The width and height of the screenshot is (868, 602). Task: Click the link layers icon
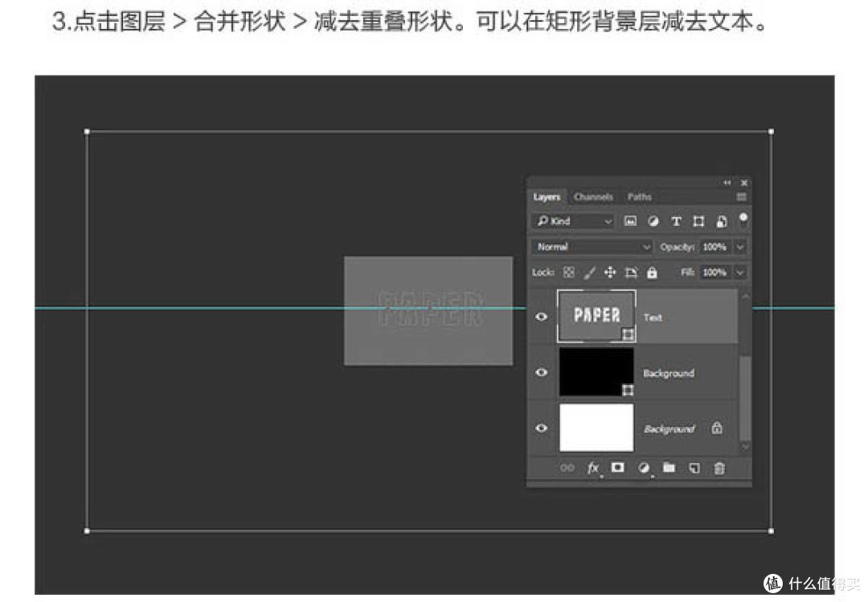click(x=567, y=468)
